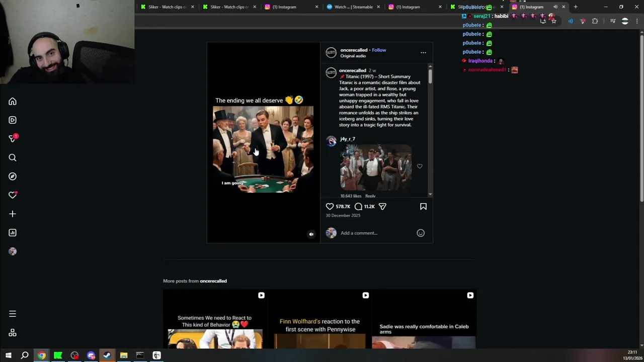The image size is (644, 362).
Task: Click the comments panel scrollbar
Action: click(x=430, y=76)
